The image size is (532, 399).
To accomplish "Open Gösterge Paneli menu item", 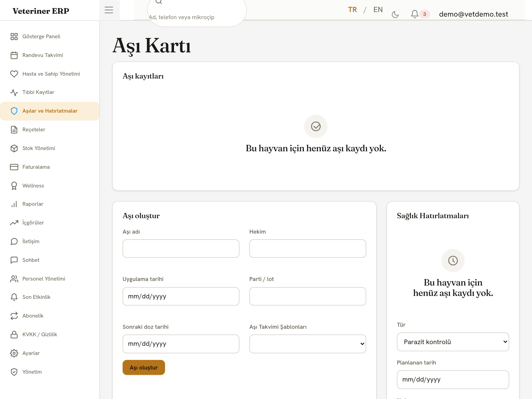I will tap(49, 36).
